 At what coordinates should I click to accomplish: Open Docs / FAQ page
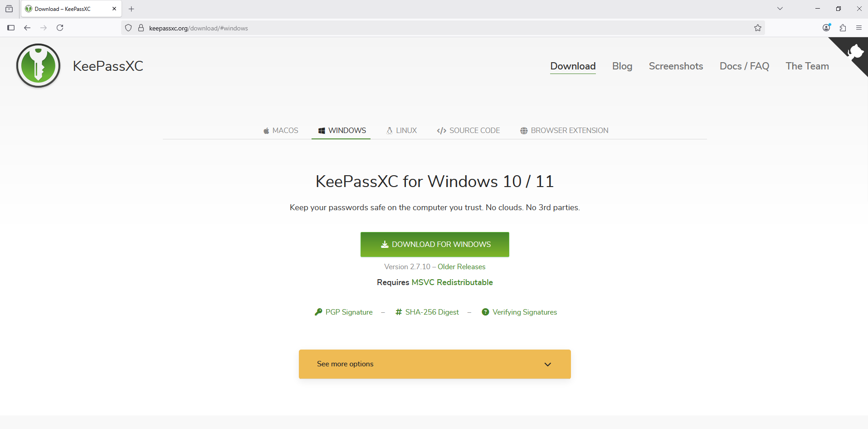point(744,66)
